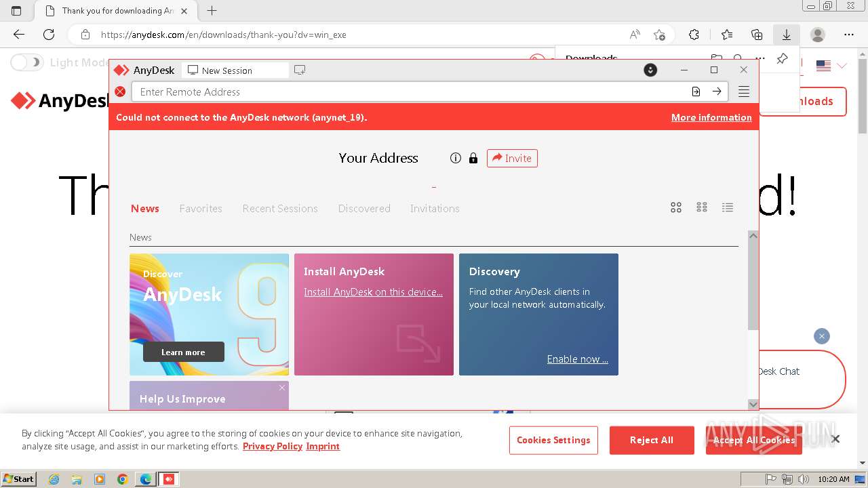Click the lock icon next to Your Address
868x488 pixels.
coord(473,158)
